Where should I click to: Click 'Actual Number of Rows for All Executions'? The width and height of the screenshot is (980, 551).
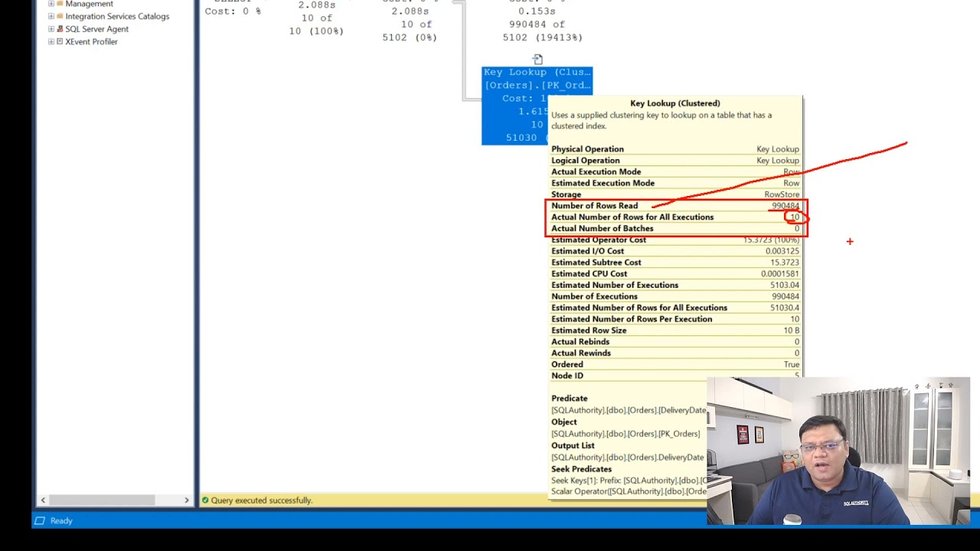(632, 217)
